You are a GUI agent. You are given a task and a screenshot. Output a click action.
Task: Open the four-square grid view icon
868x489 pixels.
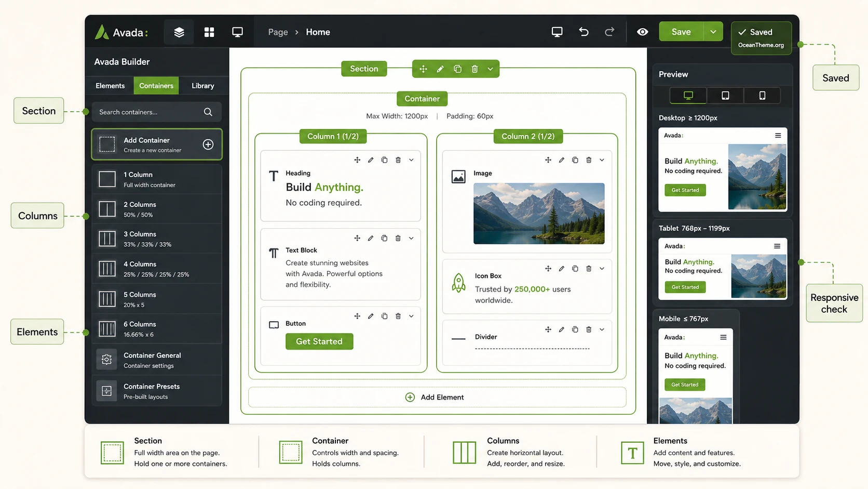pos(209,32)
